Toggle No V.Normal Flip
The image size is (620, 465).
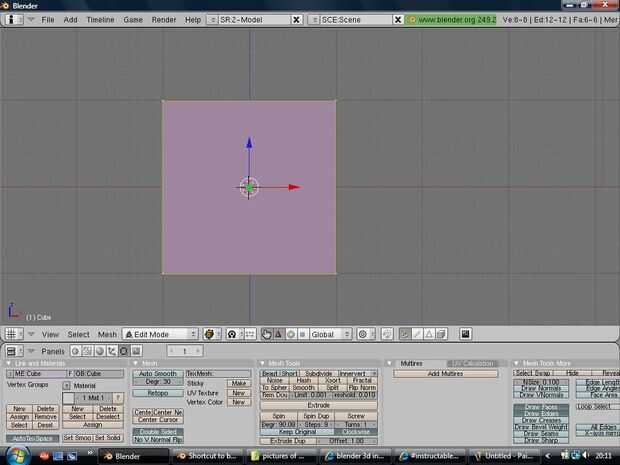tap(158, 440)
